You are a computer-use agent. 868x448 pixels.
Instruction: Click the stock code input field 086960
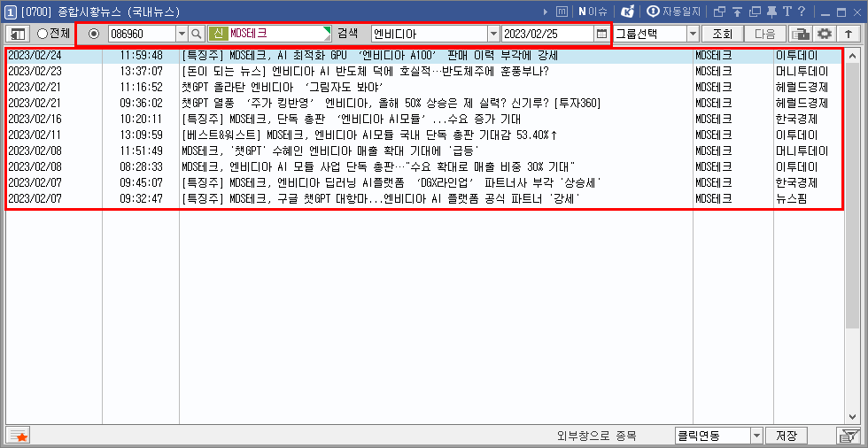point(142,34)
